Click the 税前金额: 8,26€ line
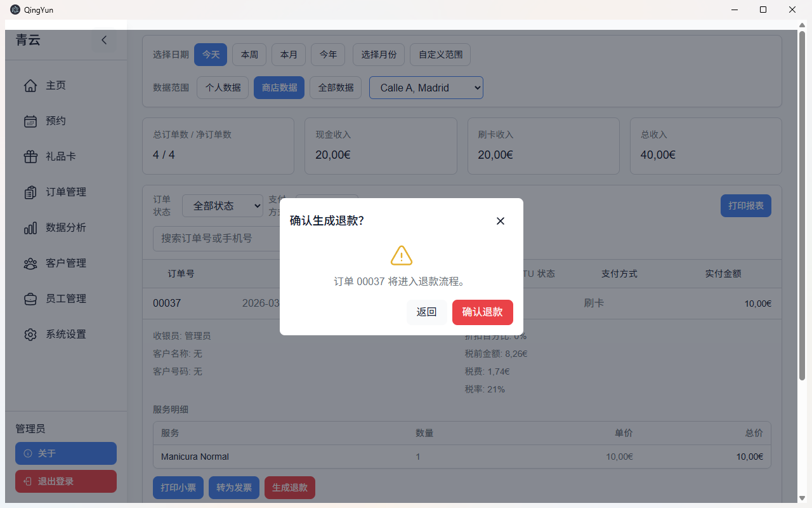Image resolution: width=812 pixels, height=508 pixels. tap(496, 354)
